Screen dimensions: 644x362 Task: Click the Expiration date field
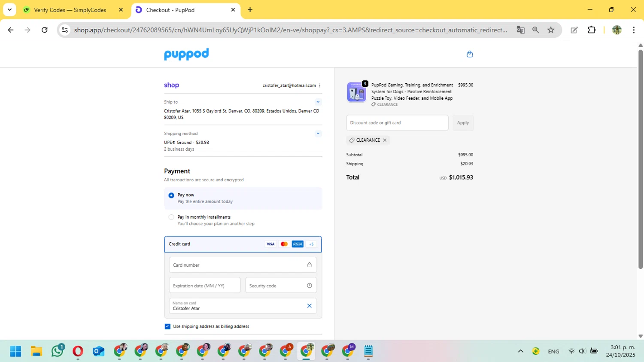pyautogui.click(x=205, y=286)
